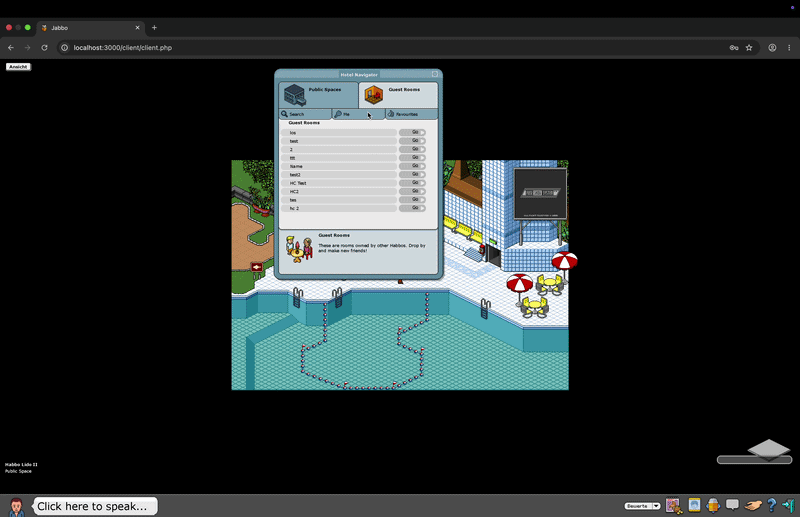Click Go for room 'test'

click(412, 140)
